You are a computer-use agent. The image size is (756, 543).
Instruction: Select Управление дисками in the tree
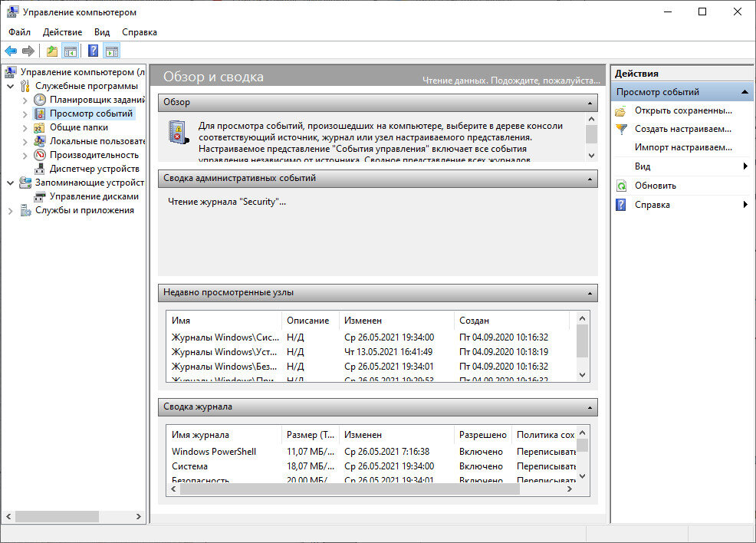point(94,196)
